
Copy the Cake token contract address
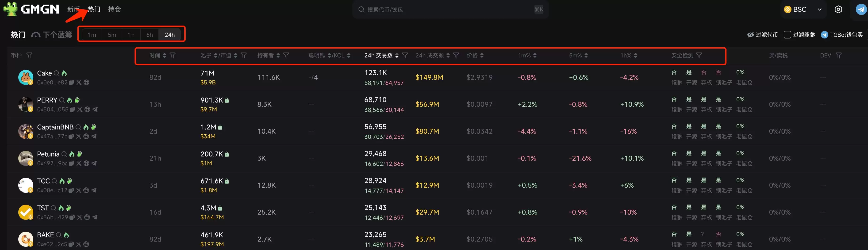(71, 82)
